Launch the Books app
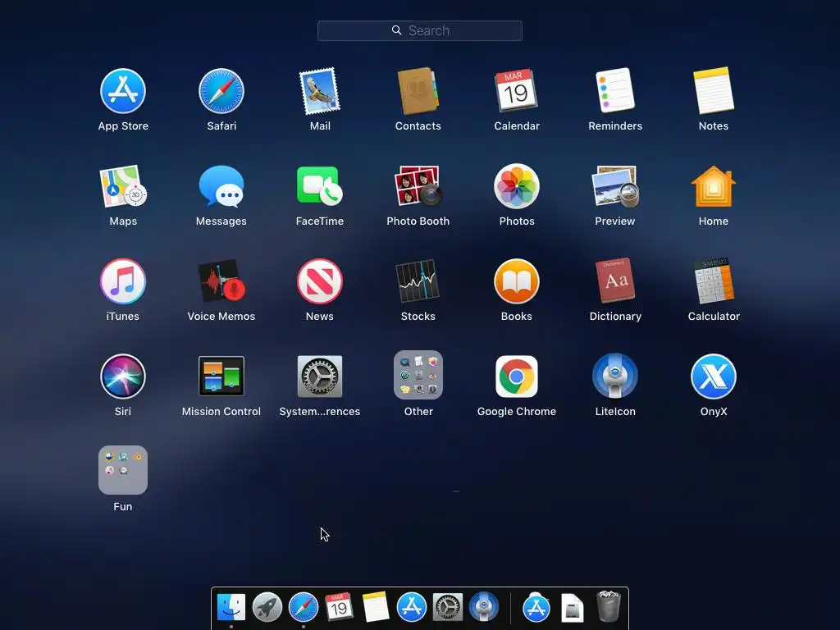Screen dimensions: 840x630 click(x=517, y=281)
